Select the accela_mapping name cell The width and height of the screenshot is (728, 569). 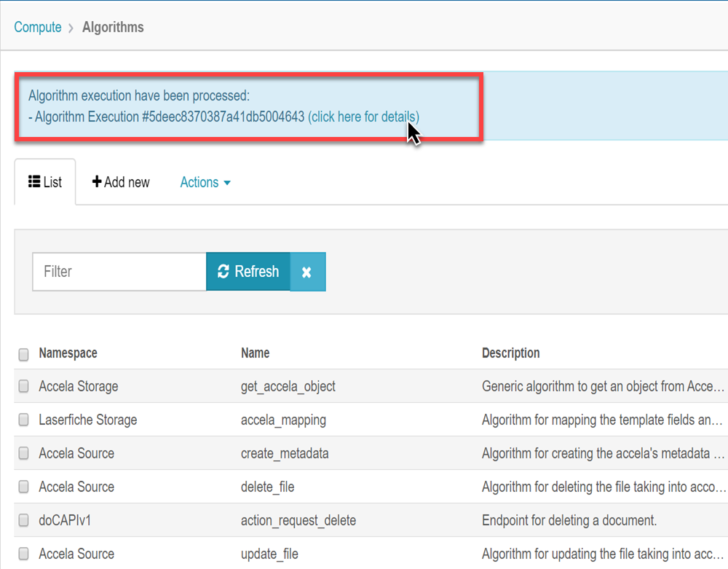(283, 420)
